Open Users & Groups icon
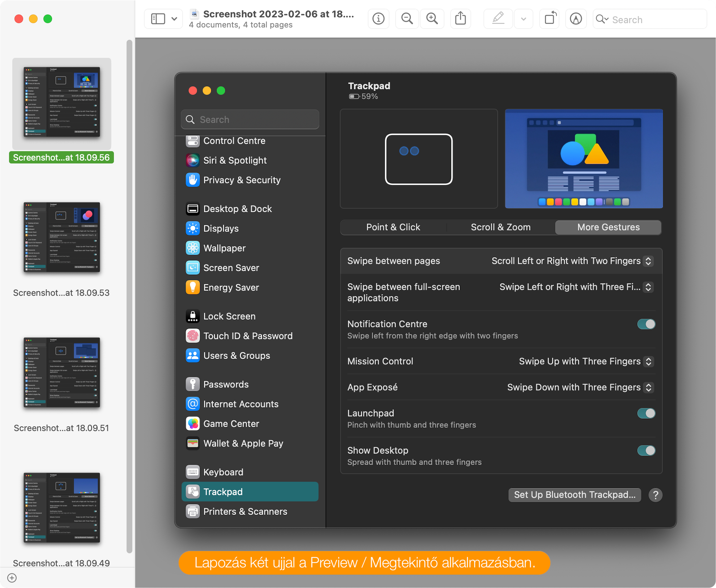Screen dimensions: 716x588 [193, 355]
